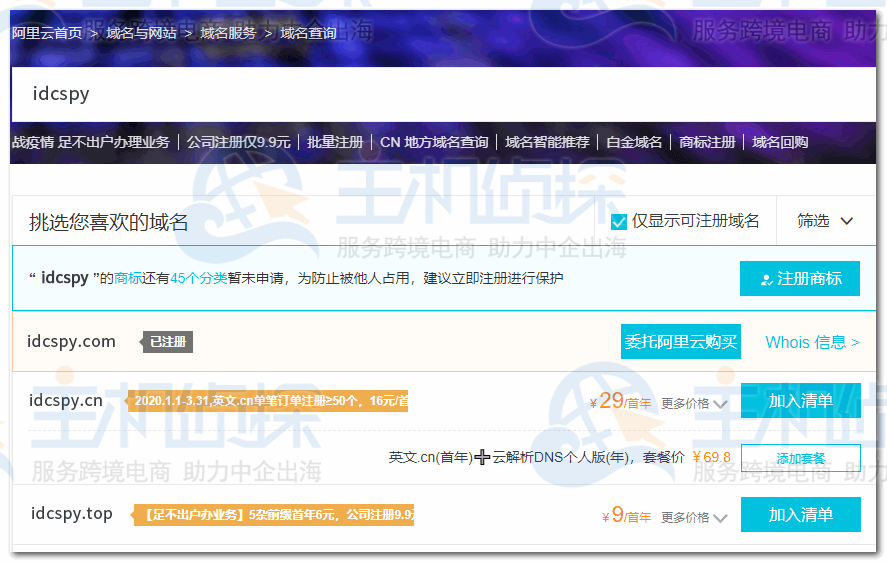Screen dimensions: 887x563
Task: Click 加入清单 for idcspy.cn
Action: [800, 401]
